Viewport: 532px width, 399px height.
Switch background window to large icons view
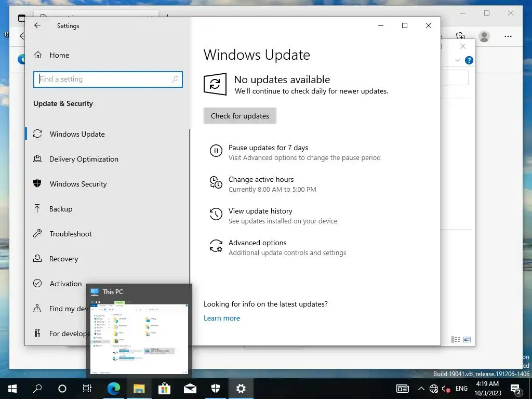tap(467, 339)
